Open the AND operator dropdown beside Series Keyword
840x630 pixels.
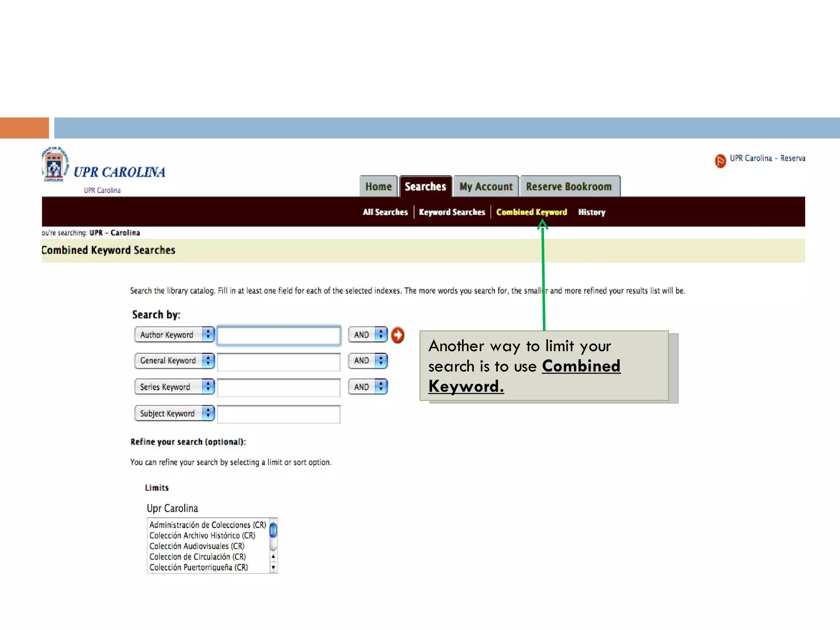tap(368, 387)
